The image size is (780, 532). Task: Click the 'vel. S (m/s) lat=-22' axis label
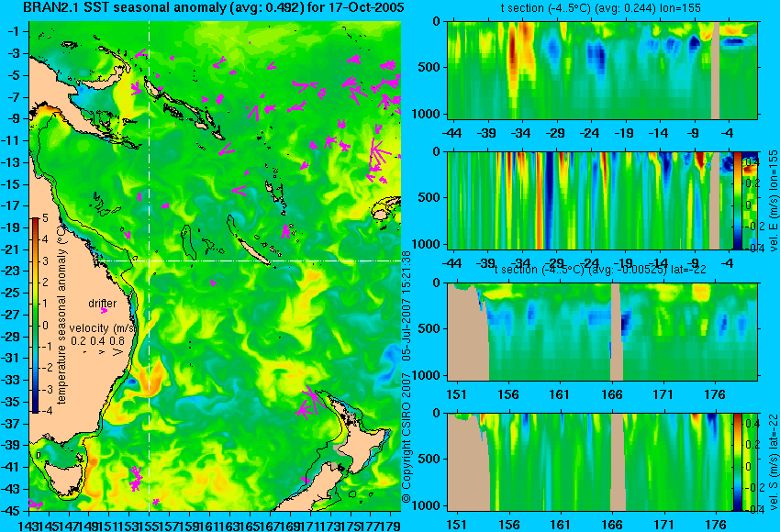(x=773, y=462)
